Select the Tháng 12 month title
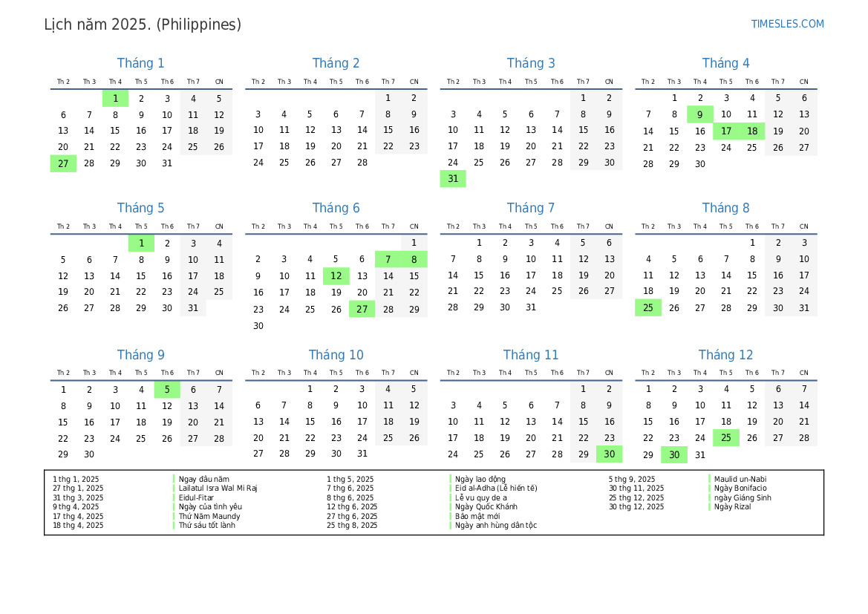Viewport: 868px width, 614px height. pos(725,355)
